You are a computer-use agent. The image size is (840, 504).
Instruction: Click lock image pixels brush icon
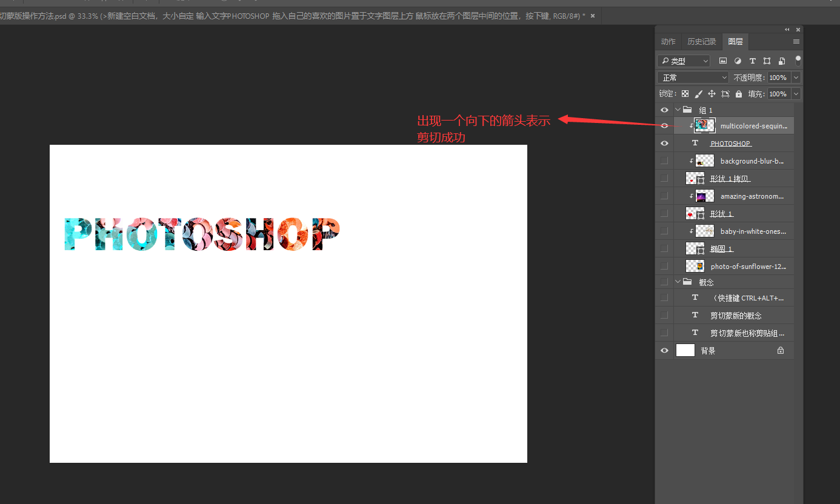pos(698,94)
